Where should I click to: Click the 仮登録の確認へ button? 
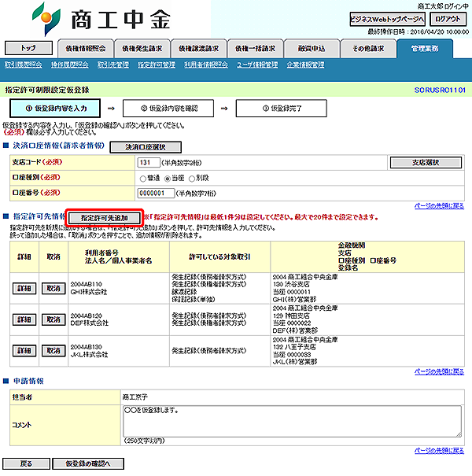[88, 464]
